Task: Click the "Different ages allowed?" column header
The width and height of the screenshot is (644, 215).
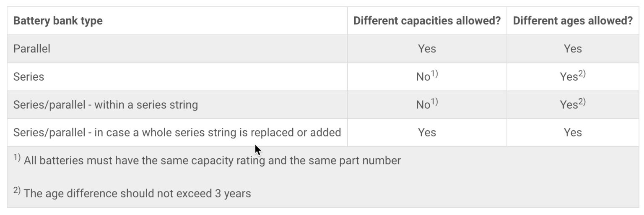Action: 573,21
